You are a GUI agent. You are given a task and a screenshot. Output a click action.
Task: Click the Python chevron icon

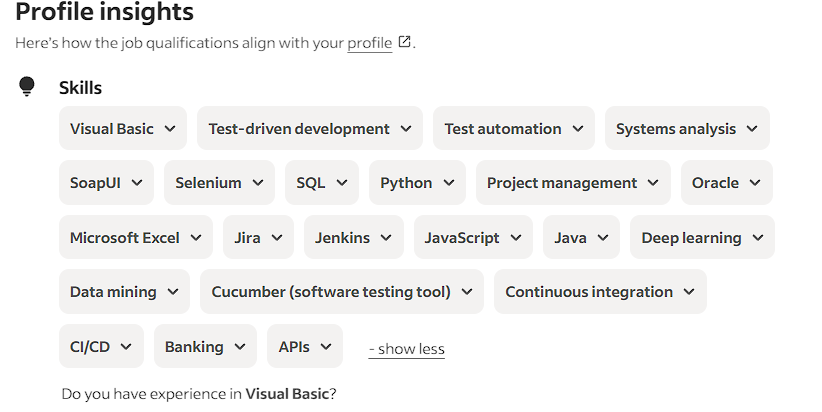449,183
